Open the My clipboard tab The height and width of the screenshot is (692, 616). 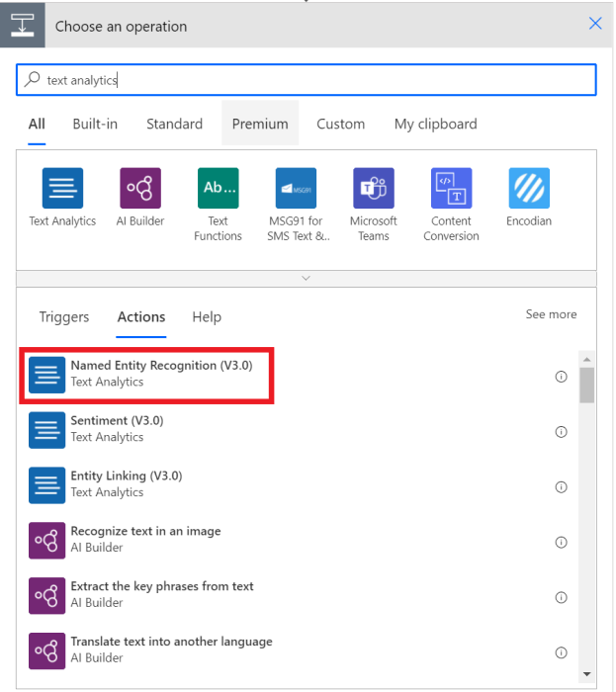tap(435, 124)
